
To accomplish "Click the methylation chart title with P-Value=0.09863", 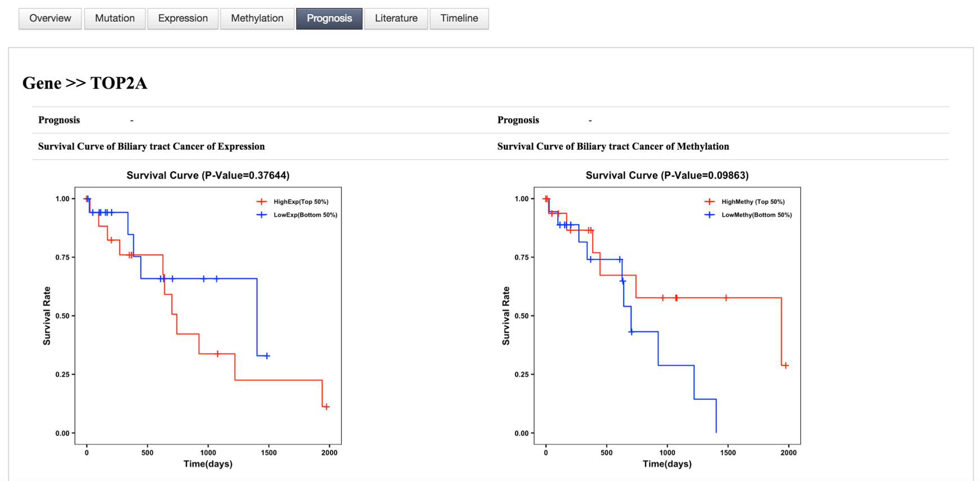I will (x=667, y=175).
